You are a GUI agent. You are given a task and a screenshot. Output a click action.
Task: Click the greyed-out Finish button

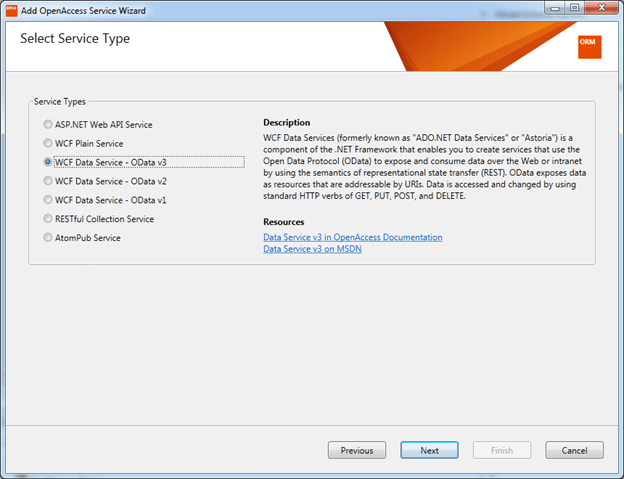[x=502, y=450]
